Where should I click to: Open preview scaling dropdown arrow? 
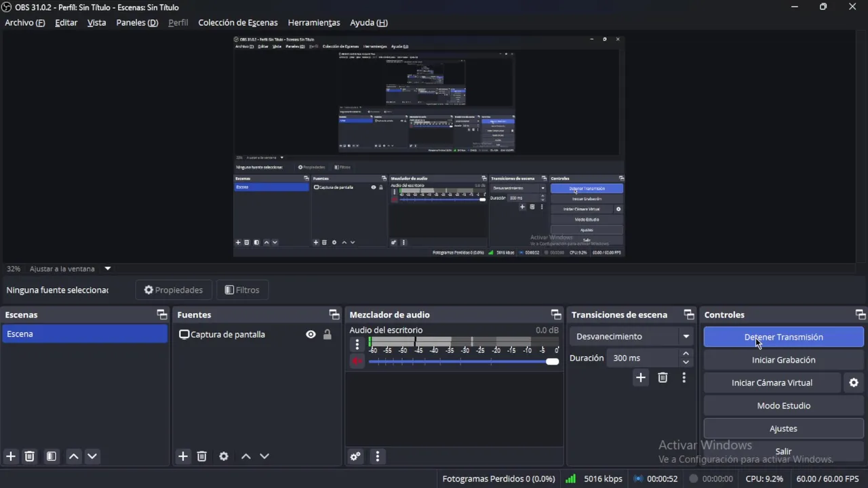[x=107, y=268]
